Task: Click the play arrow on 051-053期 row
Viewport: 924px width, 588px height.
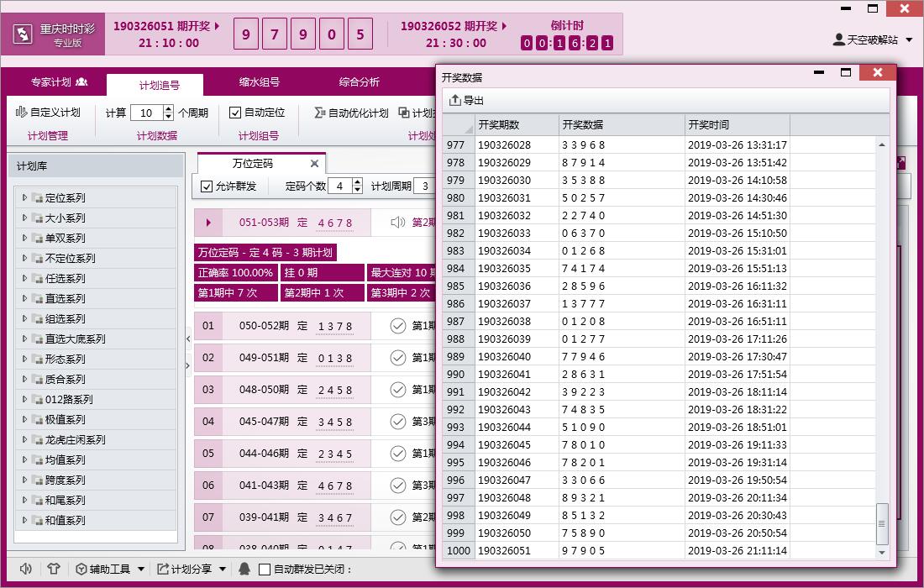Action: pos(208,223)
